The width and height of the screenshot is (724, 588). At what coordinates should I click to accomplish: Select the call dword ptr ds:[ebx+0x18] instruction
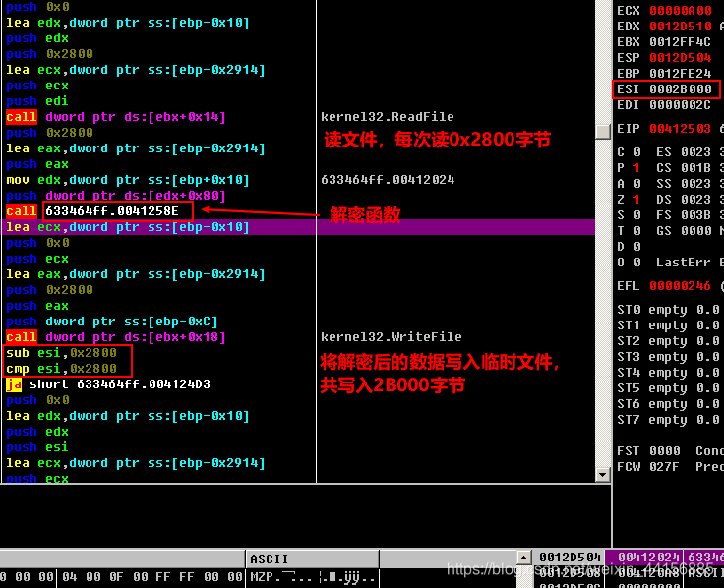[x=115, y=337]
